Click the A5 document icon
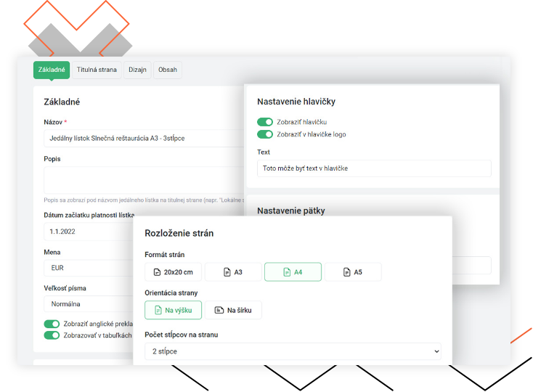Viewport: 533px width, 392px height. pos(346,272)
